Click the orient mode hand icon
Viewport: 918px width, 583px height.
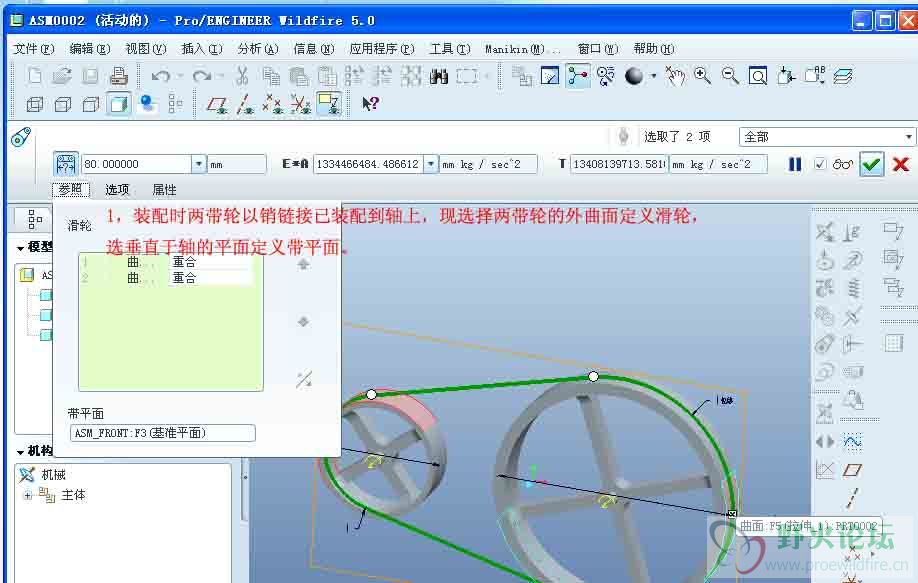click(675, 76)
